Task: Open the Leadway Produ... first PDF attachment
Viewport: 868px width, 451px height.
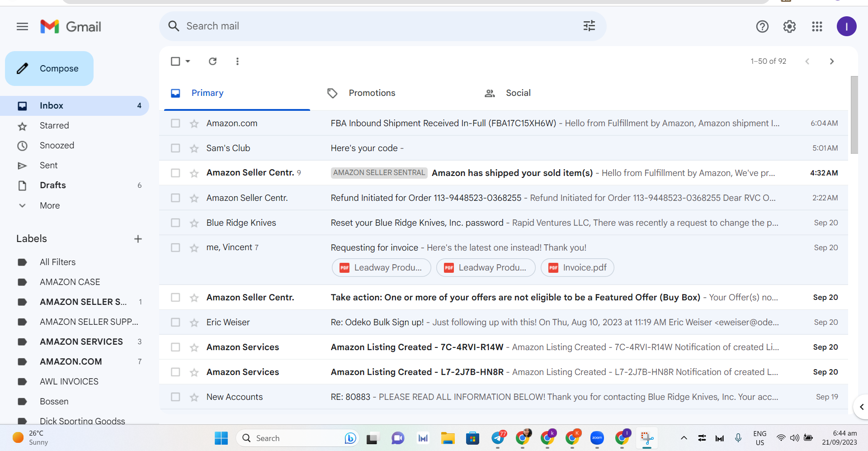Action: pos(382,267)
